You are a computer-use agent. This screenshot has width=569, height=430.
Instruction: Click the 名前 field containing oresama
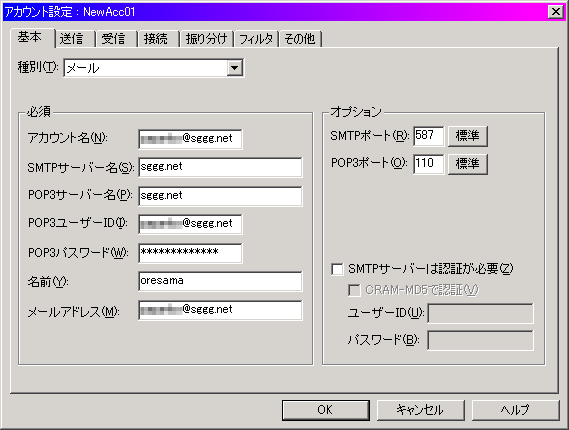(220, 281)
